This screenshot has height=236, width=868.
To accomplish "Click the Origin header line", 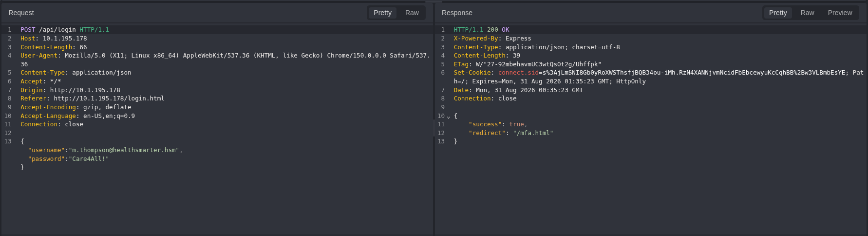I will pyautogui.click(x=70, y=90).
